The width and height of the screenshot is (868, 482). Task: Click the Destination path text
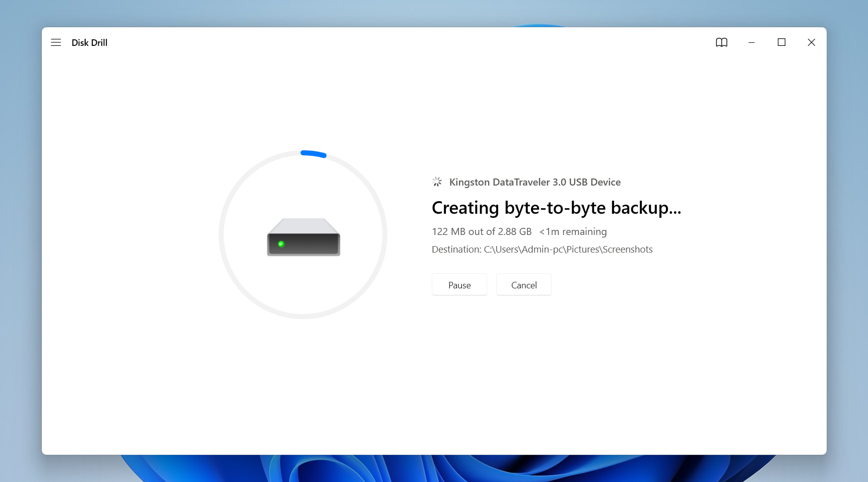542,249
